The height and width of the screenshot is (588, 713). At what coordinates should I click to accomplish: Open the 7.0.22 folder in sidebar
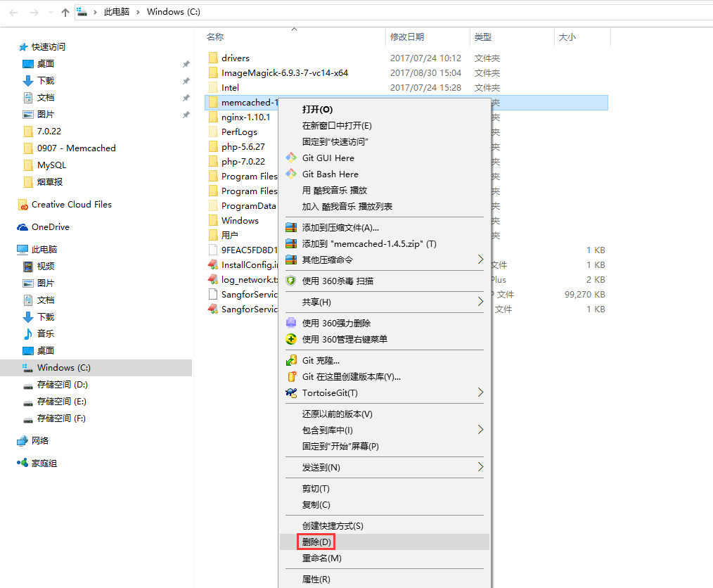tap(49, 131)
